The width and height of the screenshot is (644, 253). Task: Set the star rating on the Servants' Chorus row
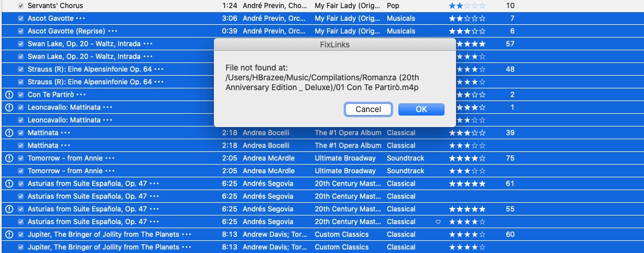(467, 6)
